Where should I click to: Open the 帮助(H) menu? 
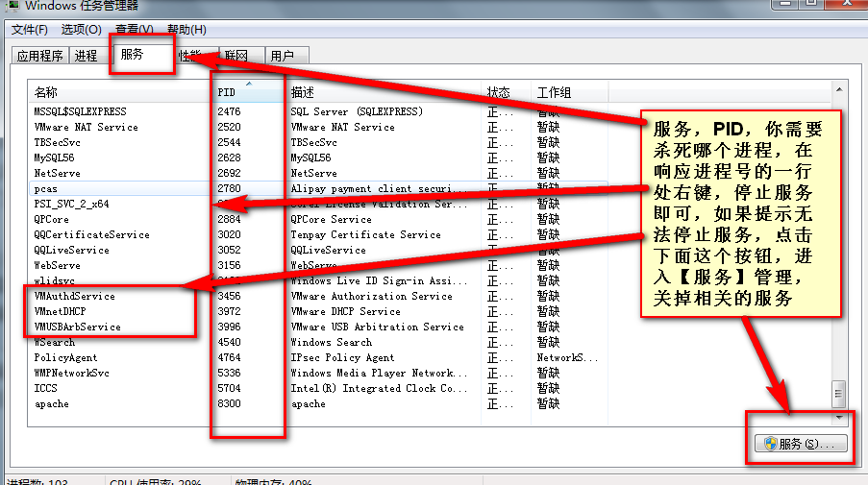[186, 30]
